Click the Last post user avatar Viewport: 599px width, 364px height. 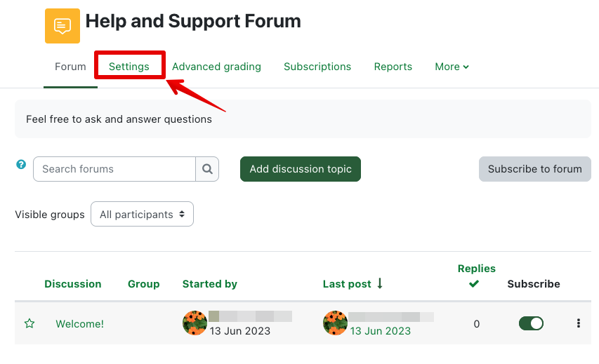click(x=335, y=323)
